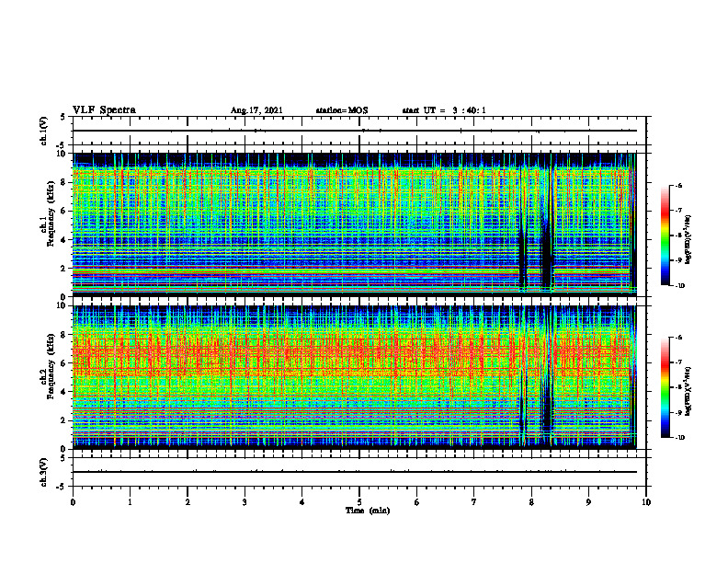Click time axis tick label "5" at bottom

pos(359,502)
